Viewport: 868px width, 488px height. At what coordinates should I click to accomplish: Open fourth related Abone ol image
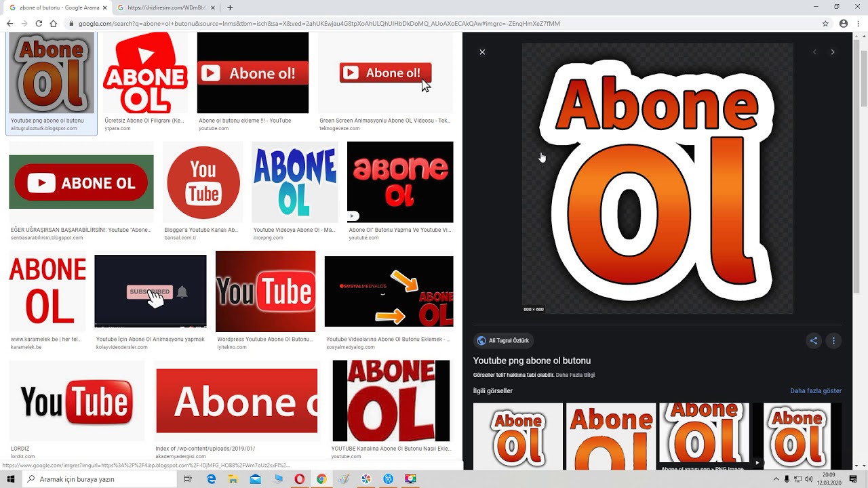point(797,436)
